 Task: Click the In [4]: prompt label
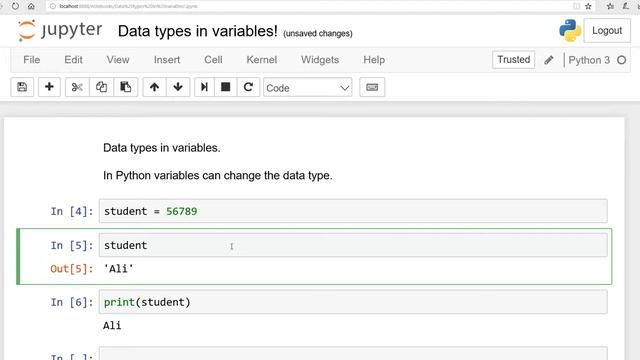(x=72, y=211)
